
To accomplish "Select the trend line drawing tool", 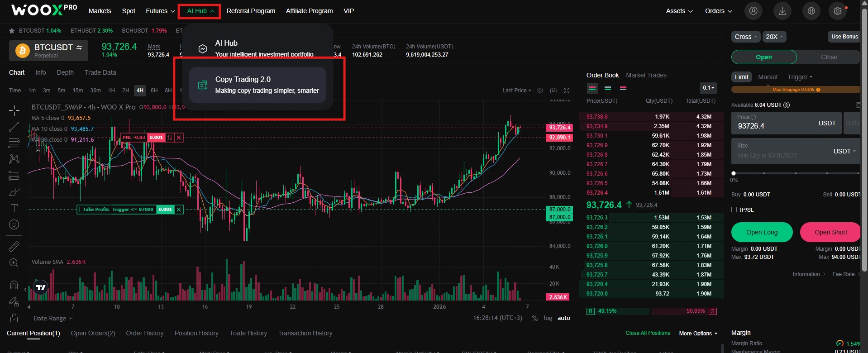I will click(x=14, y=127).
